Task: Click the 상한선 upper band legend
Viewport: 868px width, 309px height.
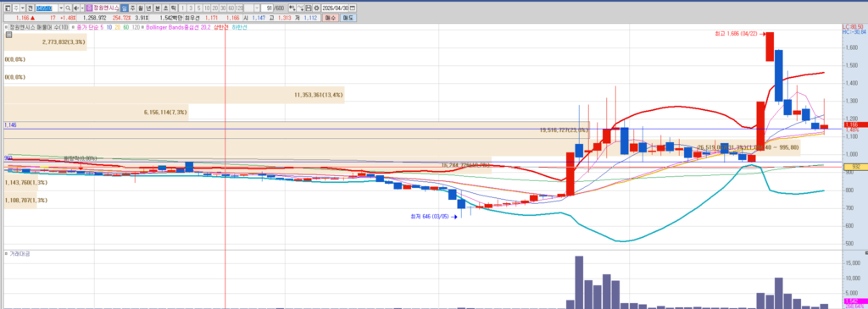Action: pyautogui.click(x=221, y=27)
